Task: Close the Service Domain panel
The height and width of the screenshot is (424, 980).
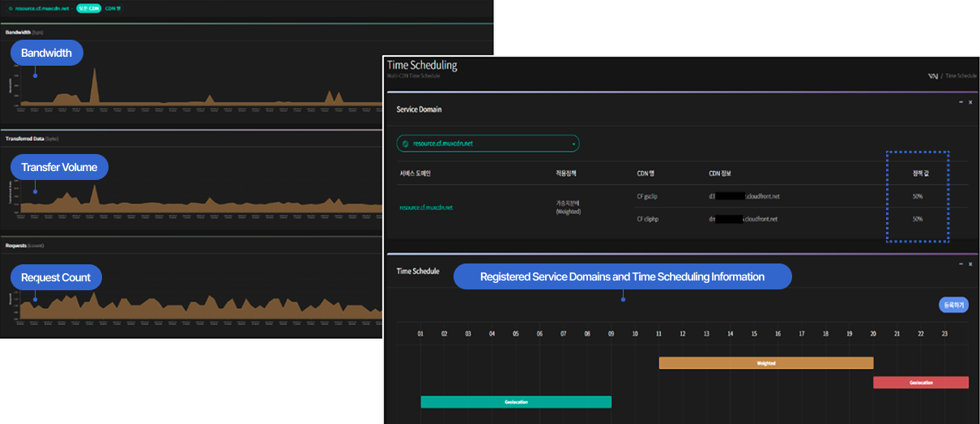Action: click(x=969, y=102)
